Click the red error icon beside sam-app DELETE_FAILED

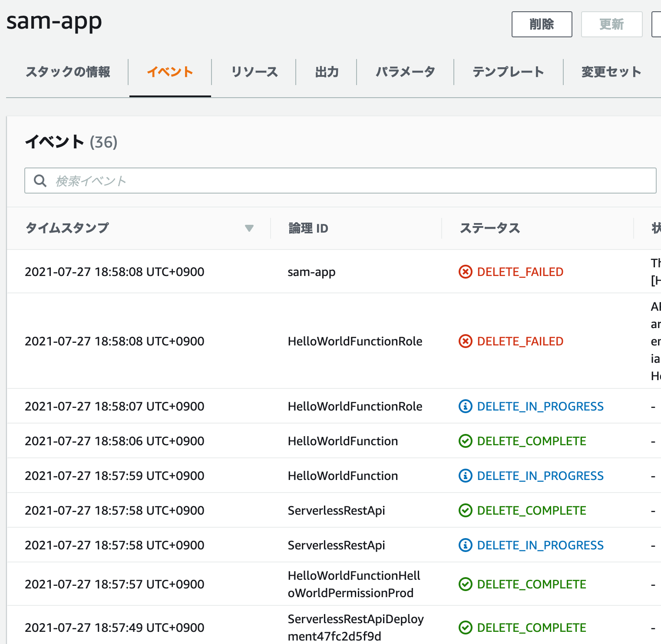coord(465,272)
